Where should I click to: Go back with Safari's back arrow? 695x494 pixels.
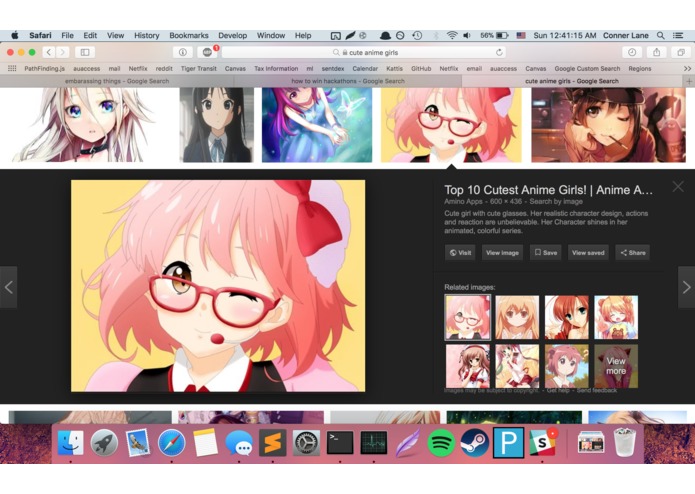49,52
